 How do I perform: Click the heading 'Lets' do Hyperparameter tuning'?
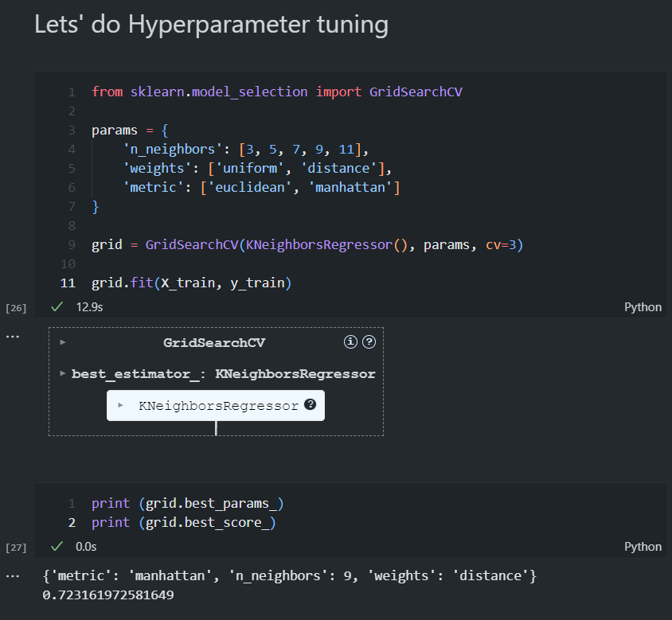(211, 24)
